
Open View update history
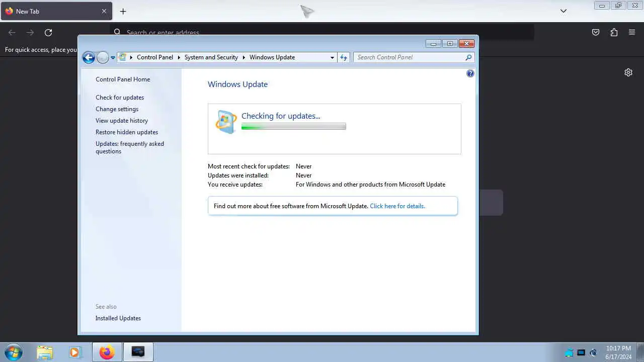click(122, 121)
